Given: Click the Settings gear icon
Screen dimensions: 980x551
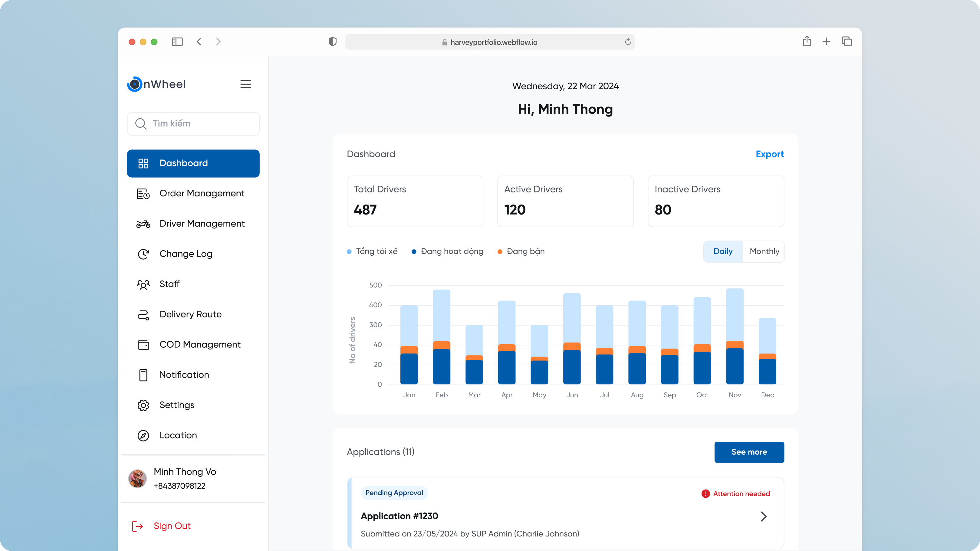Looking at the screenshot, I should [143, 405].
